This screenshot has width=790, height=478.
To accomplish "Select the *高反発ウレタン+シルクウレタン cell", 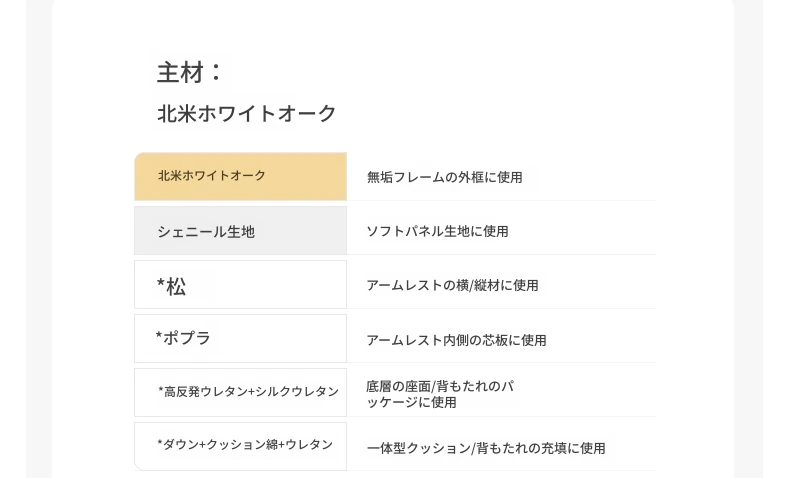I will pyautogui.click(x=240, y=392).
